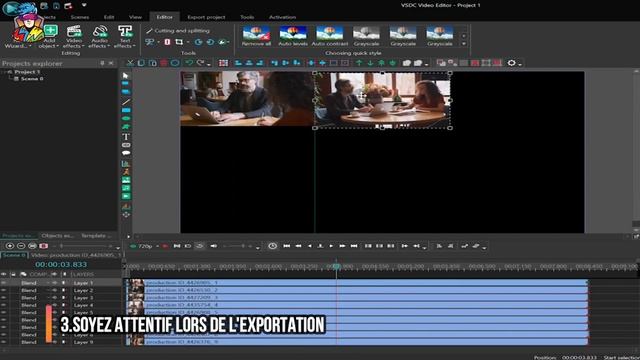Click the timeline zoom out minus icon

point(21,246)
